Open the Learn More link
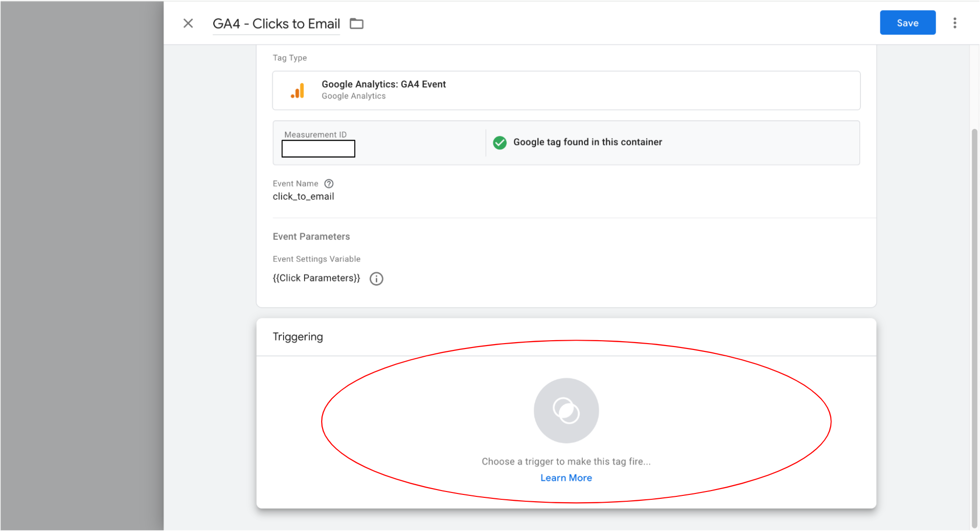The image size is (980, 532). tap(566, 478)
